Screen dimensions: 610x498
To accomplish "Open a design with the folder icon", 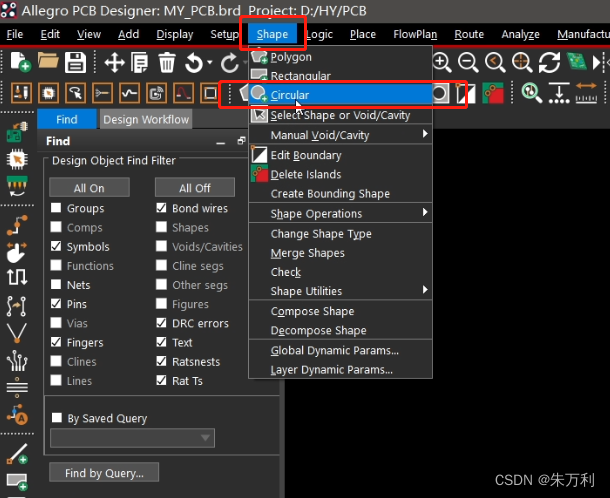I will pyautogui.click(x=48, y=61).
